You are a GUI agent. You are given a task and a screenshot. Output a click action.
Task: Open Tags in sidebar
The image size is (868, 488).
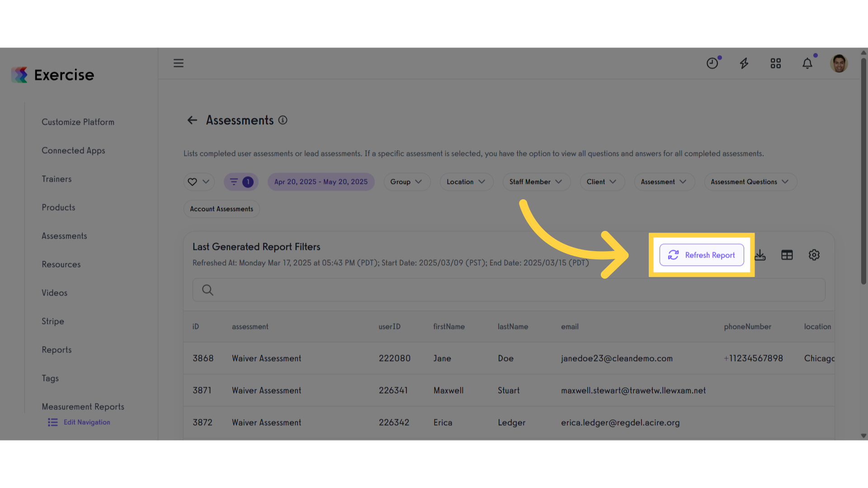click(50, 378)
